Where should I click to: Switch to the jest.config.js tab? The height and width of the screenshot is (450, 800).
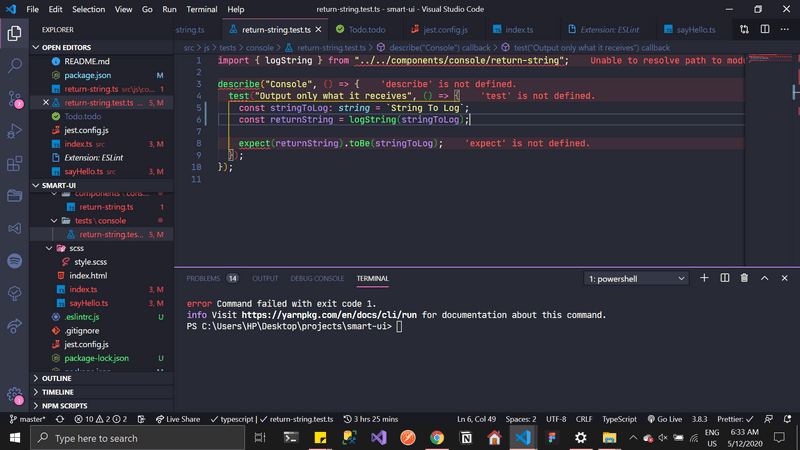pyautogui.click(x=445, y=30)
